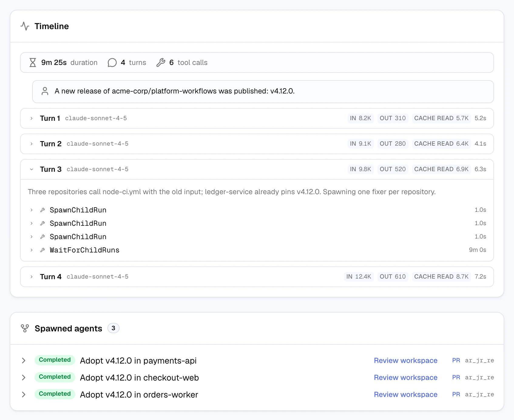Click the Turn 3 summary sentence
This screenshot has width=514, height=420.
pos(232,192)
